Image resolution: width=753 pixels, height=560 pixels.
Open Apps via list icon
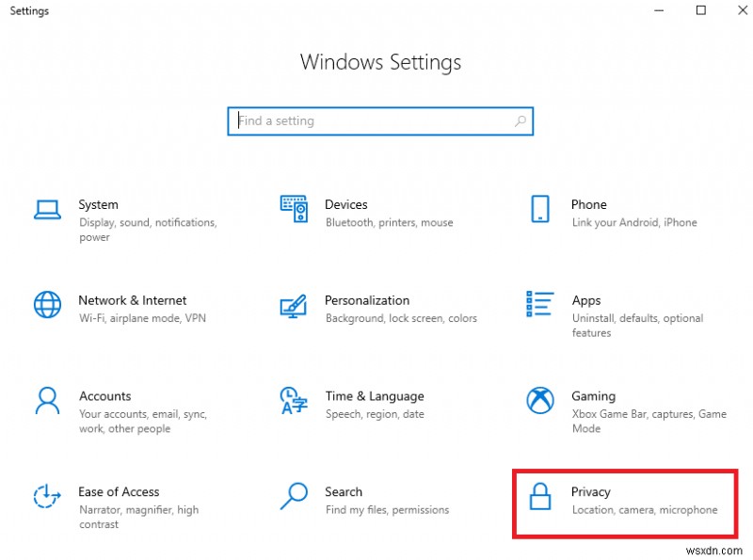pos(539,305)
